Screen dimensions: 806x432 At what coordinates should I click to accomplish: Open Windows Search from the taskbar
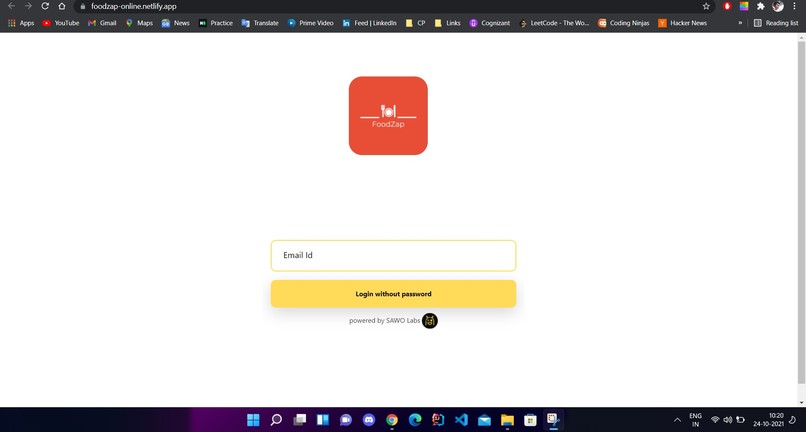pyautogui.click(x=276, y=420)
